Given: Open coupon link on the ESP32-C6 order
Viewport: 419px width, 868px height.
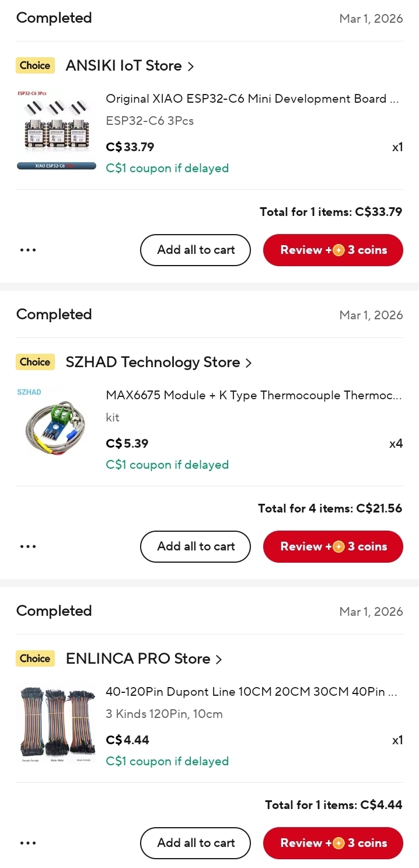Looking at the screenshot, I should click(x=167, y=168).
